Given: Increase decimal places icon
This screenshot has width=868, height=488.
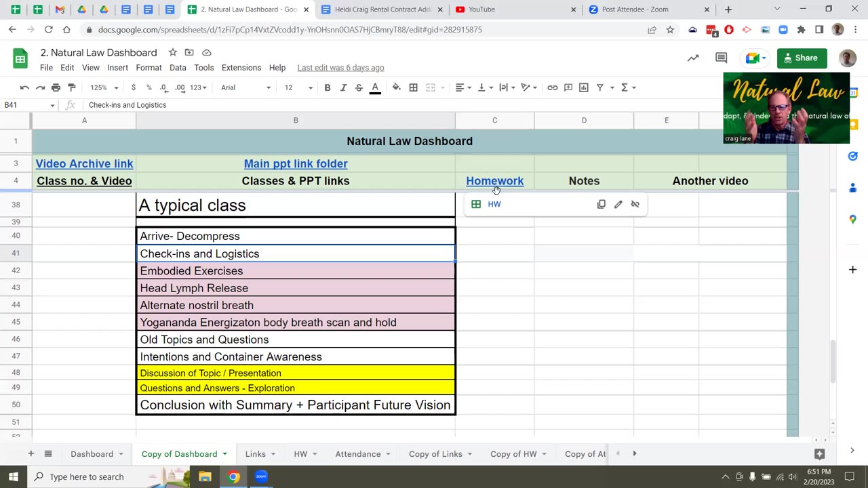Looking at the screenshot, I should coord(180,87).
